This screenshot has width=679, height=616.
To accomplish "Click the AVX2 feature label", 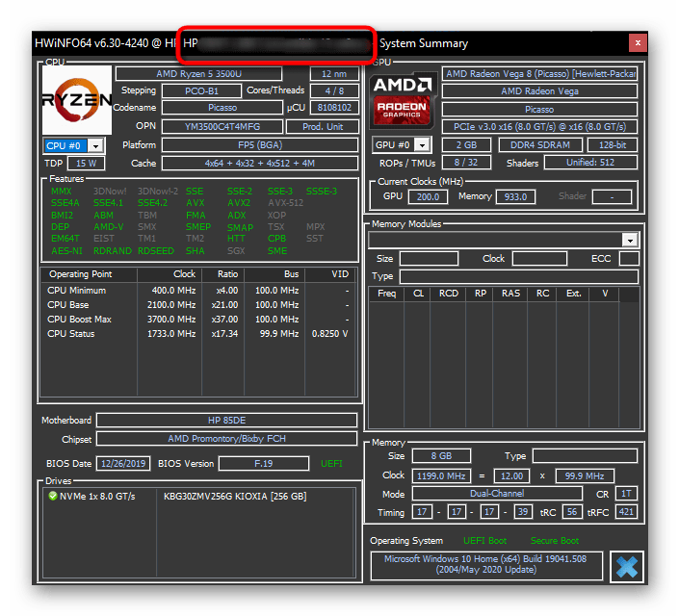I will point(239,203).
